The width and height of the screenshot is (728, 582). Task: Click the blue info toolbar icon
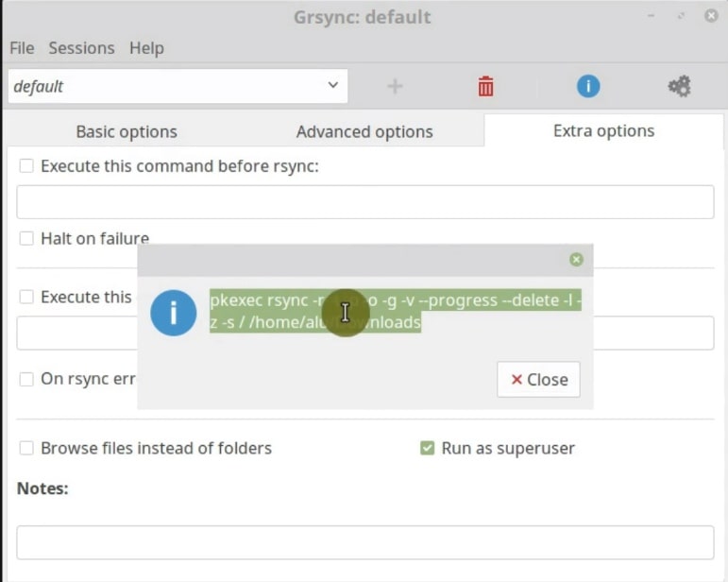588,86
